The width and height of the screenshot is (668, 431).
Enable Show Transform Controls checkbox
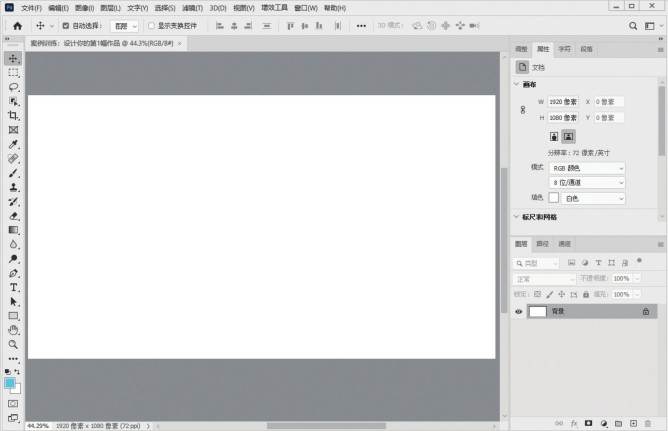coord(151,26)
